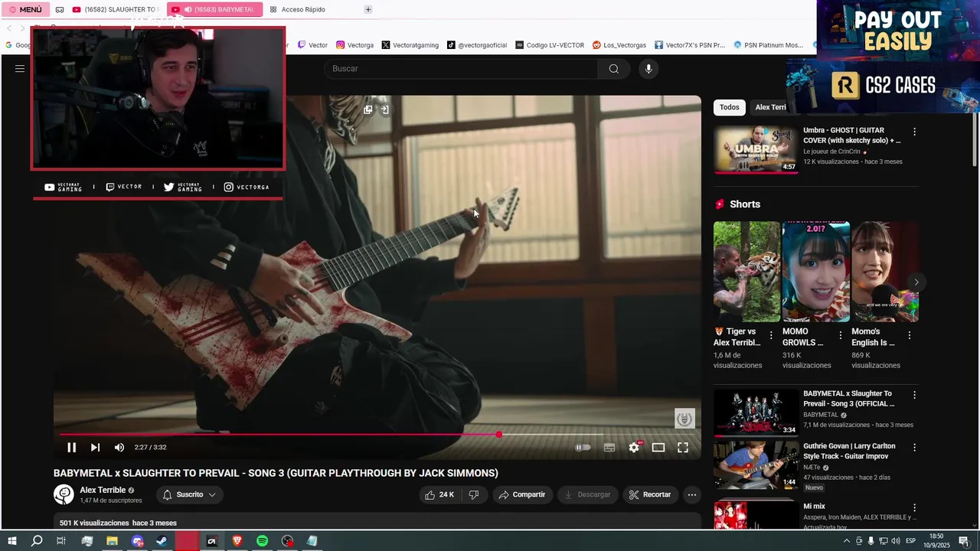Open File Explorer from the taskbar
980x551 pixels.
coord(112,541)
